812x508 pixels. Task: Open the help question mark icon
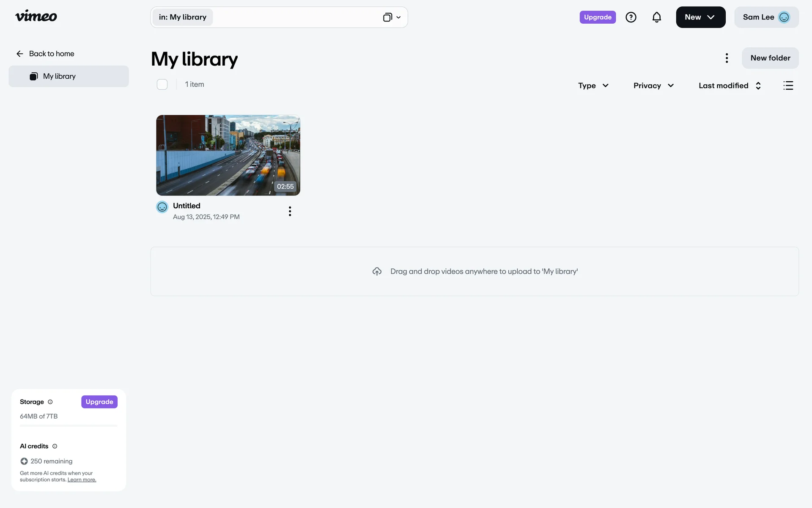point(631,17)
